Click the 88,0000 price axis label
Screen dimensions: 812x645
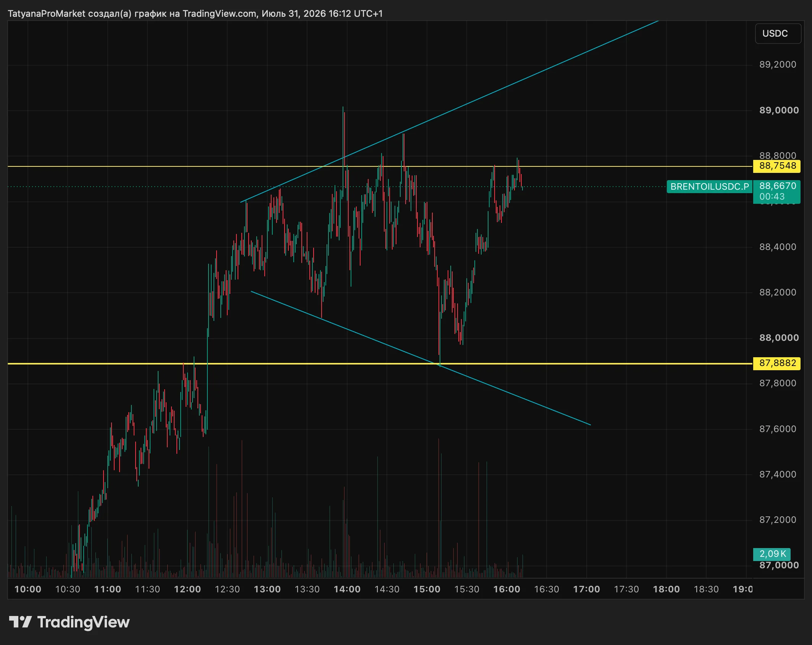pos(779,338)
